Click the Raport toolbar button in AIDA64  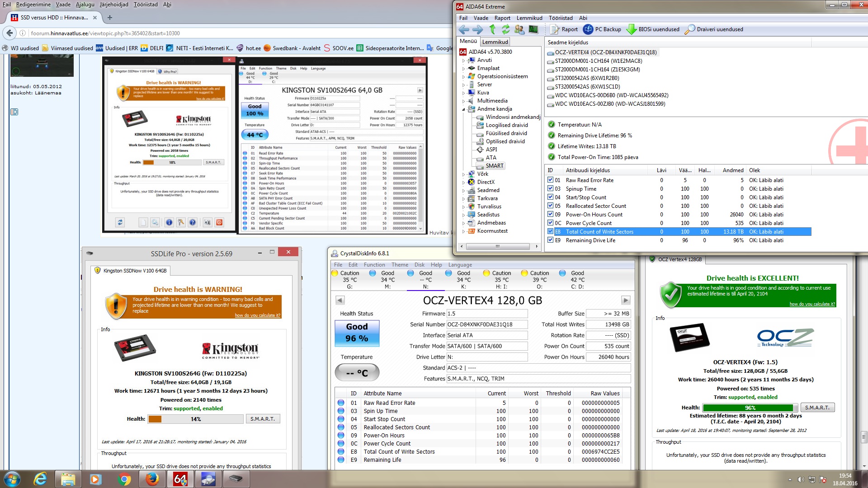point(564,29)
